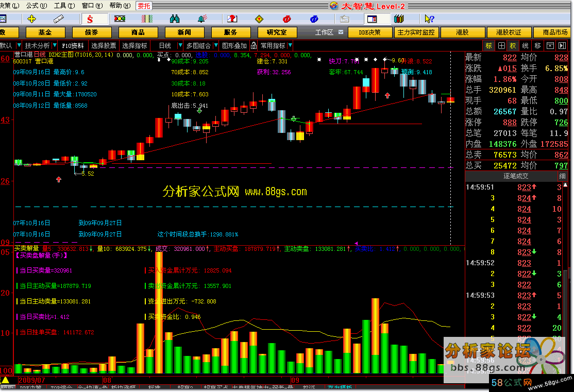Screen dimensions: 574x392
Task: Click the alarm bell alert icon
Action: coord(202,19)
